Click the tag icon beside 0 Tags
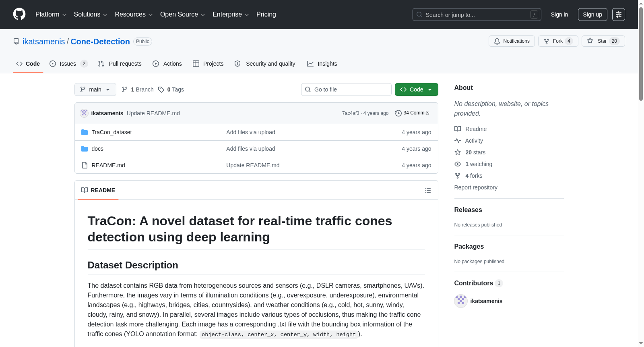 pyautogui.click(x=161, y=89)
